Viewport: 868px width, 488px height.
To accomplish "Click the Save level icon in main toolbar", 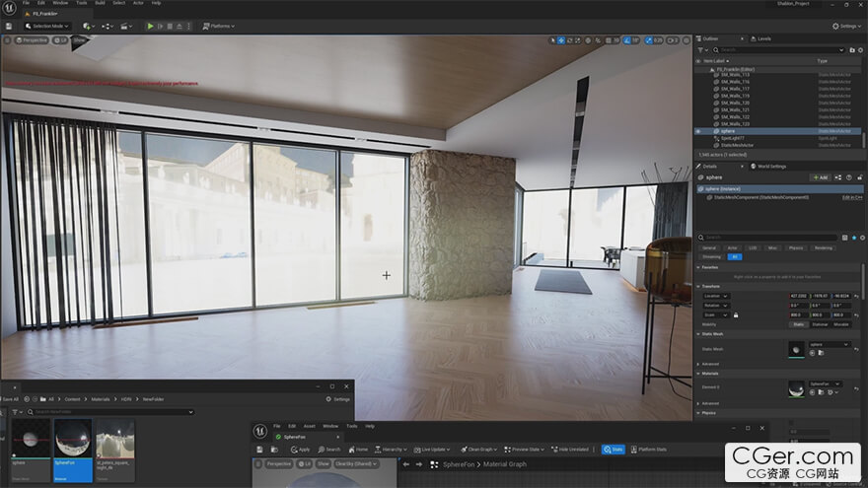I will (10, 26).
